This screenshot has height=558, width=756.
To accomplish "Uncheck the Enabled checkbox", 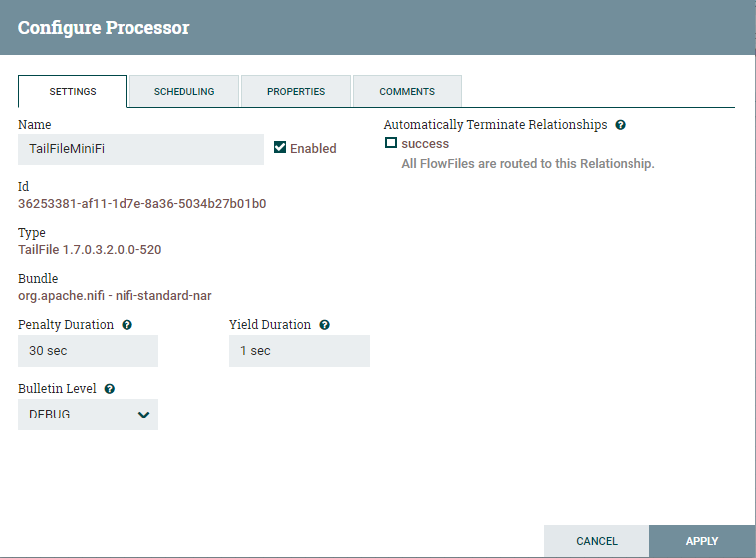I will pyautogui.click(x=280, y=147).
